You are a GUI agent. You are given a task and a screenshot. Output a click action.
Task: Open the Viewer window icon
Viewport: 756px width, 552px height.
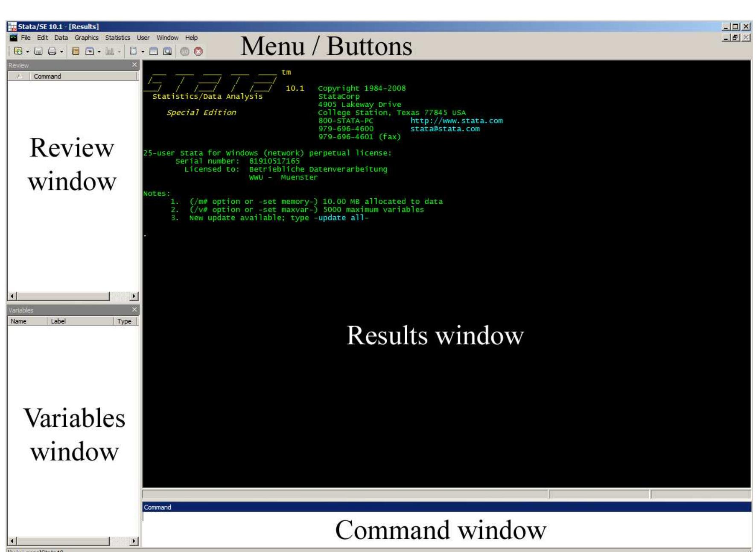tap(90, 50)
